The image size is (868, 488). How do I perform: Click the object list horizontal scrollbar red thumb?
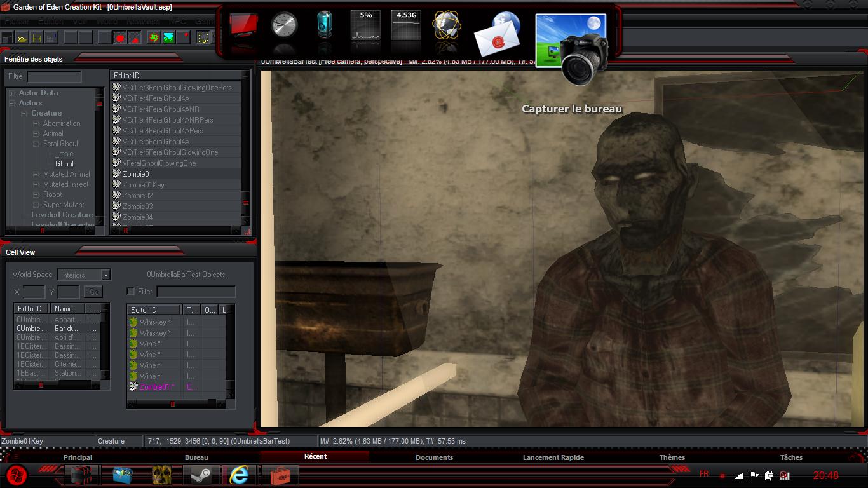(x=126, y=230)
